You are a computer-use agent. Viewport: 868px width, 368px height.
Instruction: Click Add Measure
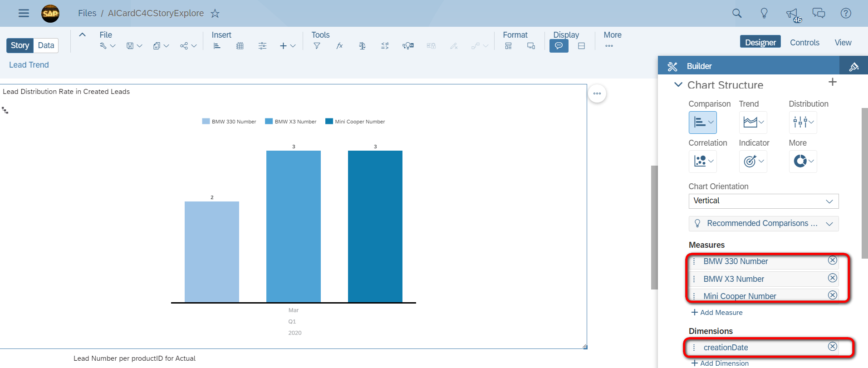(717, 313)
